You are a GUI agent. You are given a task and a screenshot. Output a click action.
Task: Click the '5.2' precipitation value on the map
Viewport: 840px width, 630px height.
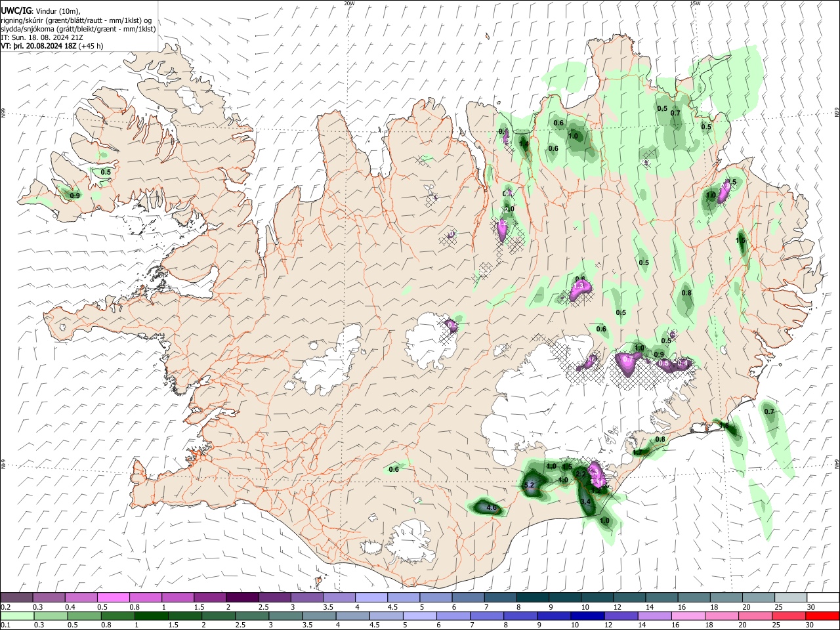[x=530, y=485]
